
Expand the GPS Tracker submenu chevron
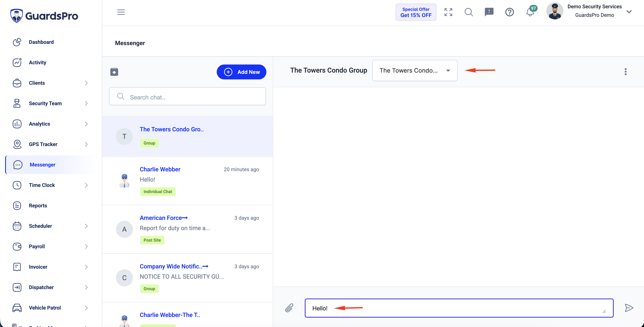86,144
